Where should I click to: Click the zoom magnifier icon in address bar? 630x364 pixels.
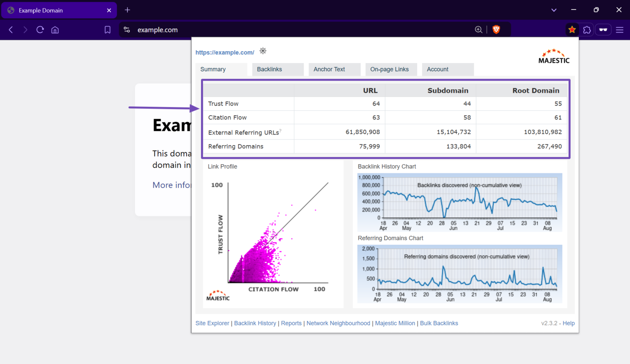point(478,30)
